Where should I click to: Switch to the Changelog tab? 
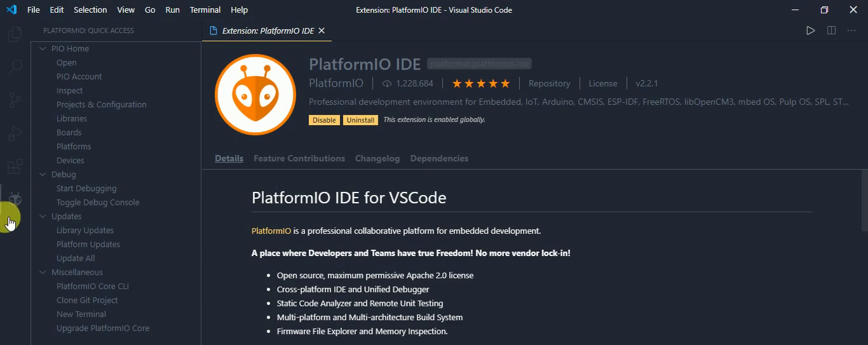[x=377, y=158]
